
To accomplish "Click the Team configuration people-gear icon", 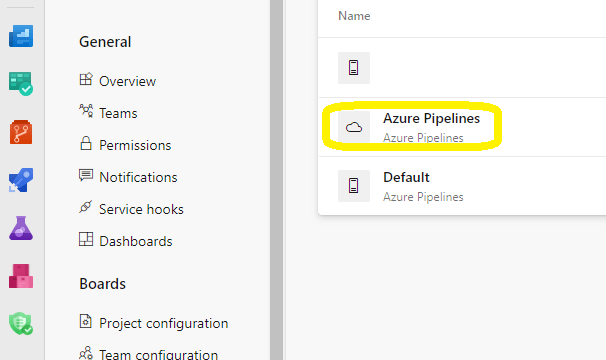I will pos(86,353).
